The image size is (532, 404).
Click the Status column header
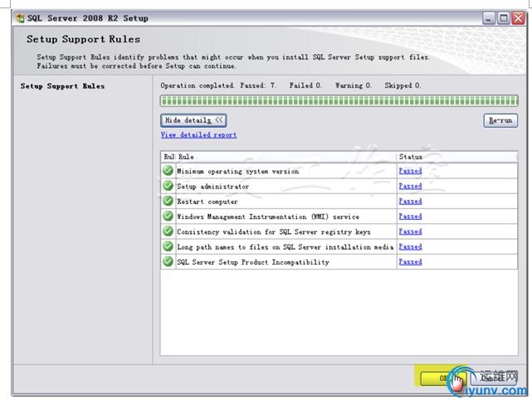pyautogui.click(x=457, y=157)
